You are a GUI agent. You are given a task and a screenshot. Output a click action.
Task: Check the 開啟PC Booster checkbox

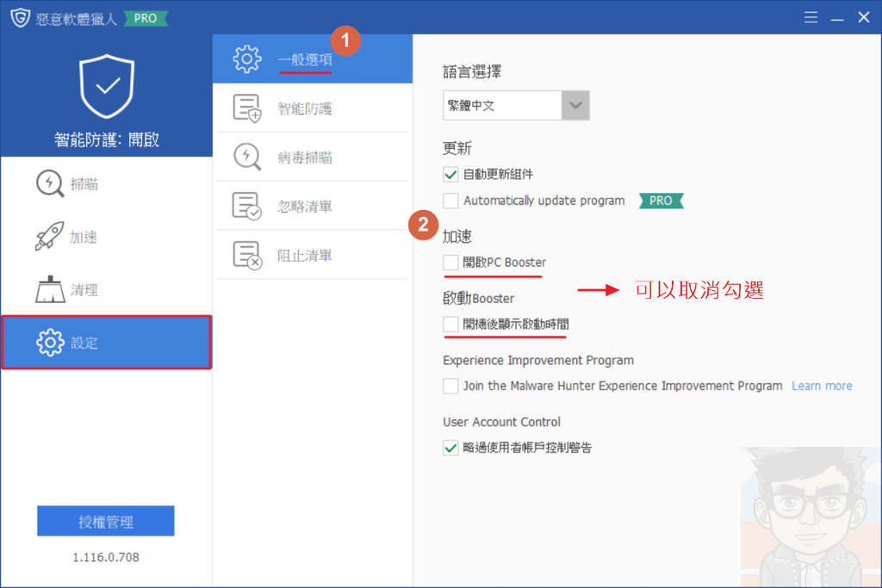[x=450, y=262]
